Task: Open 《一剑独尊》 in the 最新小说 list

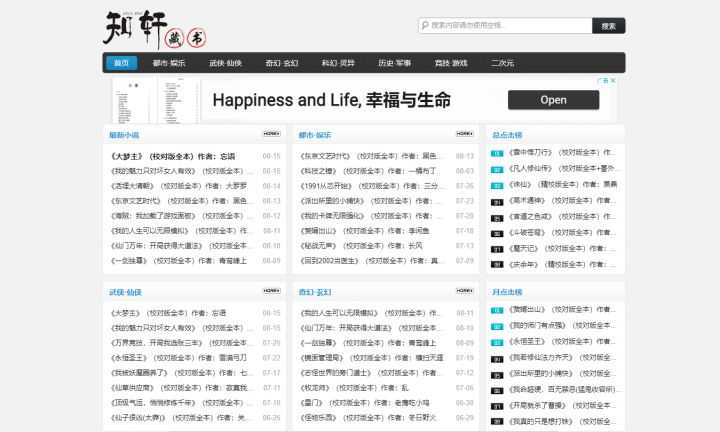Action: pos(179,260)
